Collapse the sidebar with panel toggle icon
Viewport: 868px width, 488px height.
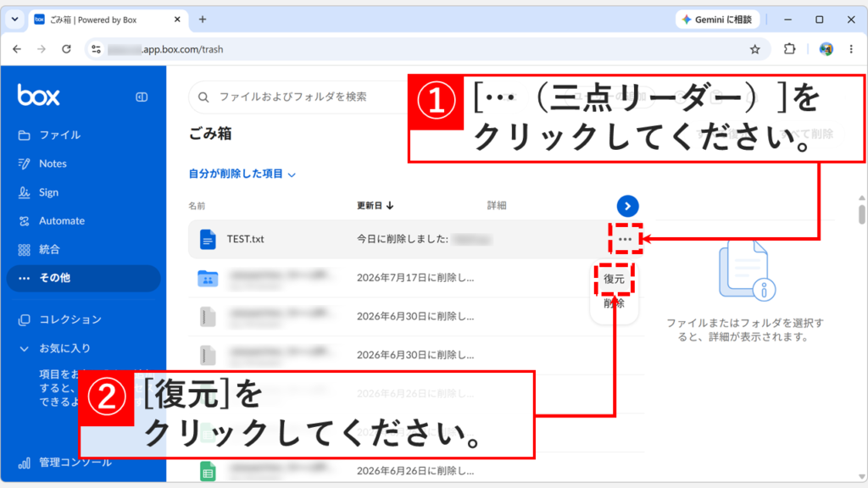142,97
